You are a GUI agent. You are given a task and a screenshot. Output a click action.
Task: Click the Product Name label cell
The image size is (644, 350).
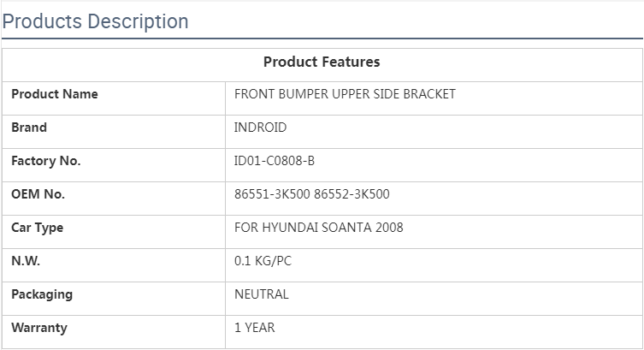pos(55,94)
